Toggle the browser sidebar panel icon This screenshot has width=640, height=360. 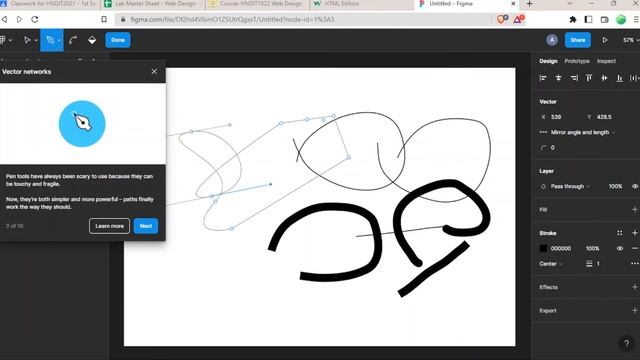pos(588,19)
